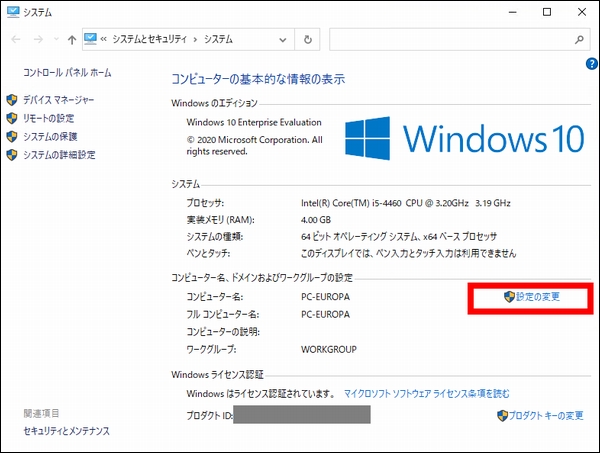Minimize the システム window

coord(513,12)
